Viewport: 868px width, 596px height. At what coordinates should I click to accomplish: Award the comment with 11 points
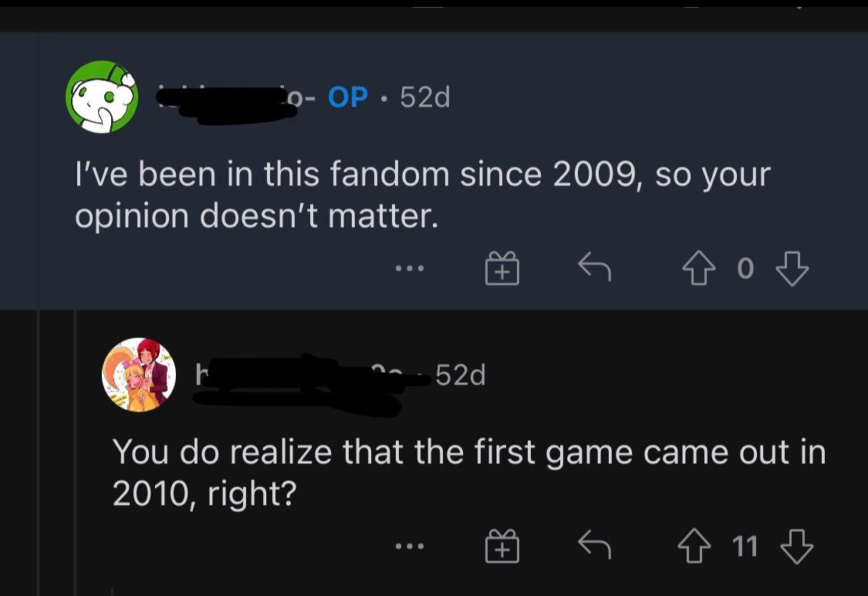502,547
